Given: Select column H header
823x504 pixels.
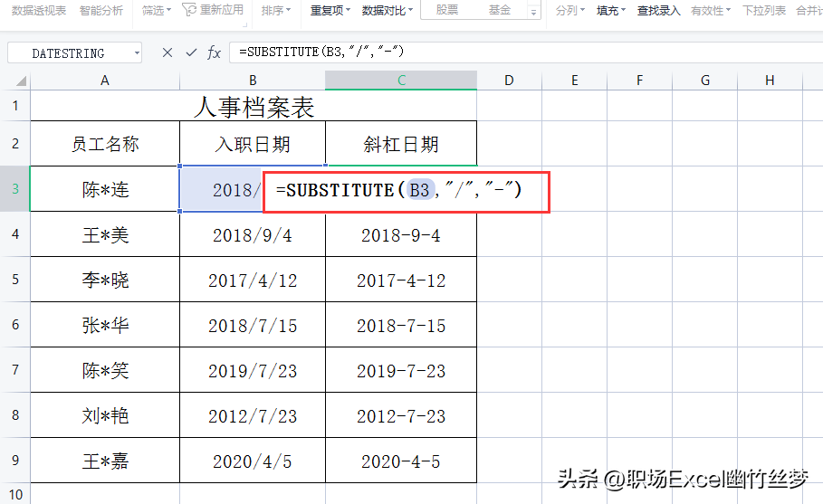Looking at the screenshot, I should (x=770, y=81).
